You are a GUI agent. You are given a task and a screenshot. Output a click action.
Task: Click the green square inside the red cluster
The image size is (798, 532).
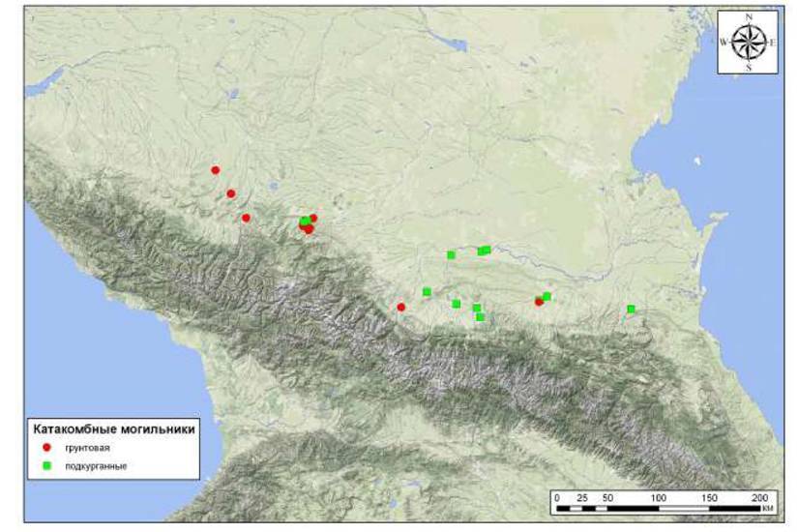click(305, 222)
